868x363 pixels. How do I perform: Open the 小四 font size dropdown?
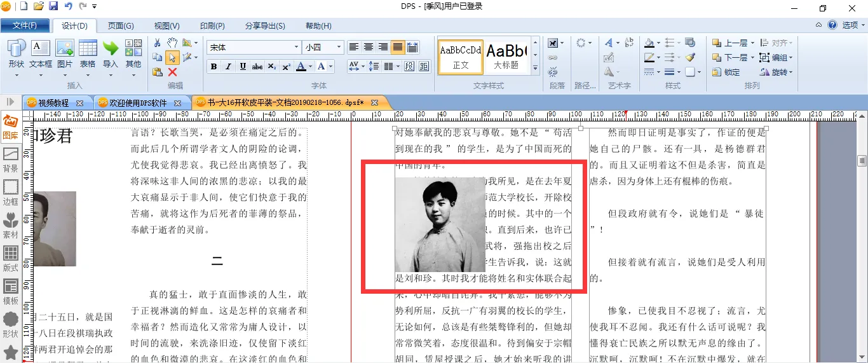(339, 47)
